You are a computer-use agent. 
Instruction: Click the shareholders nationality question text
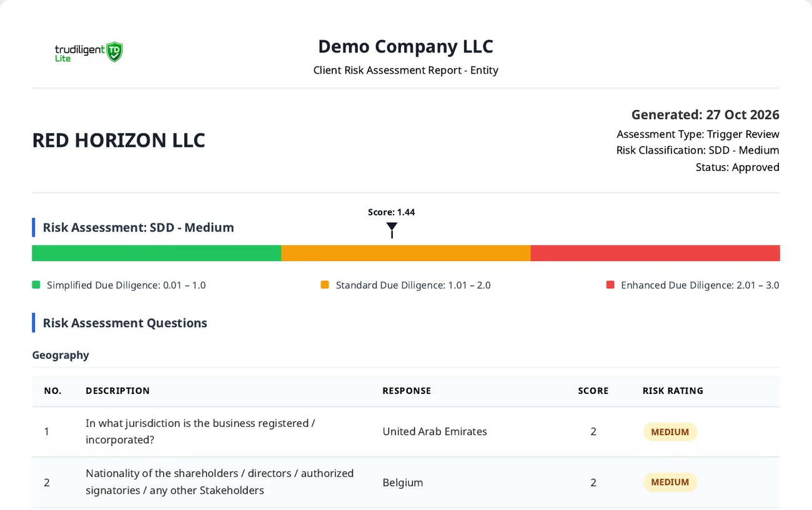pos(220,482)
